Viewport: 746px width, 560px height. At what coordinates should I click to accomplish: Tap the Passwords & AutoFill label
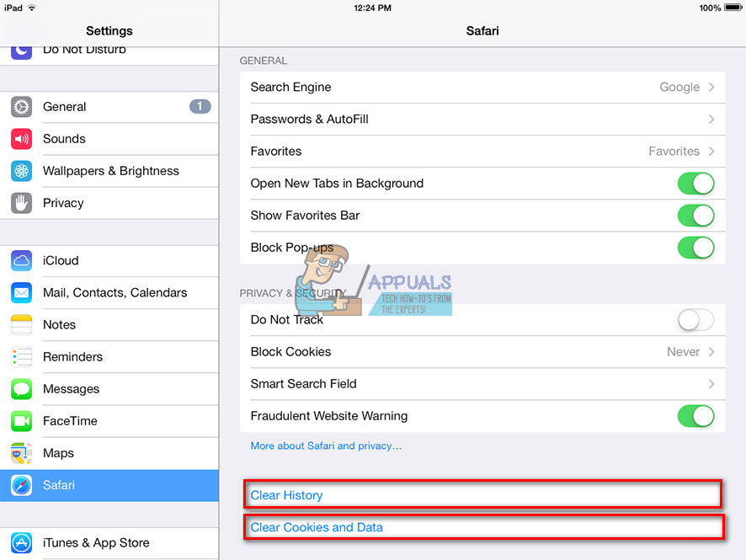point(309,119)
